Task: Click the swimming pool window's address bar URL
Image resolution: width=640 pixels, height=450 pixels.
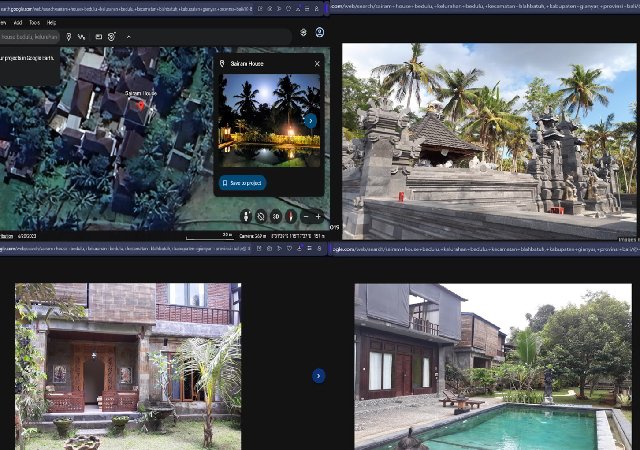Action: tap(486, 249)
